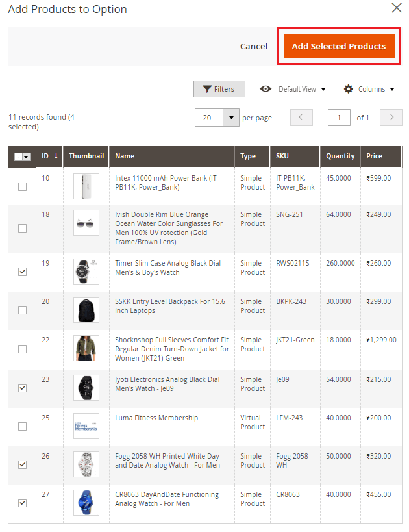Click the Jyoti Electronics Analog Black Dial name
This screenshot has width=409, height=532.
167,384
